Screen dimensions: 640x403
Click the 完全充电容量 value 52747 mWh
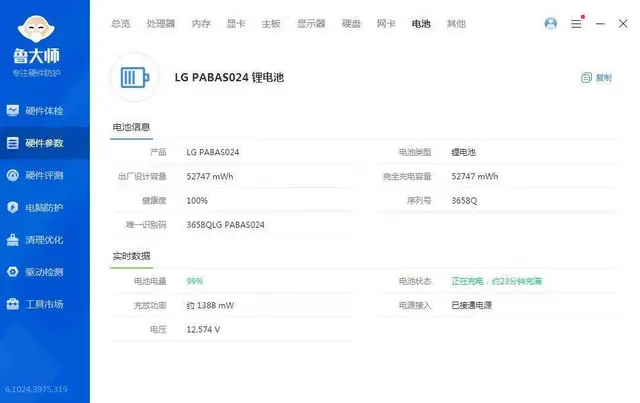475,176
